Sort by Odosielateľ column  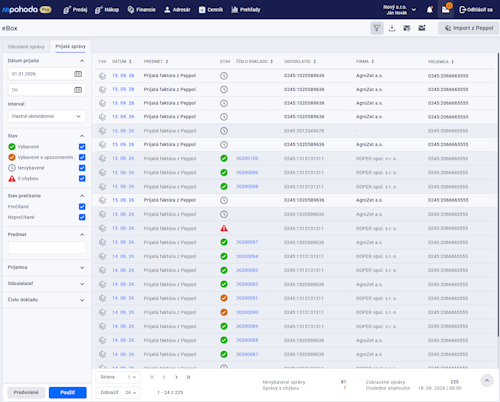click(300, 62)
